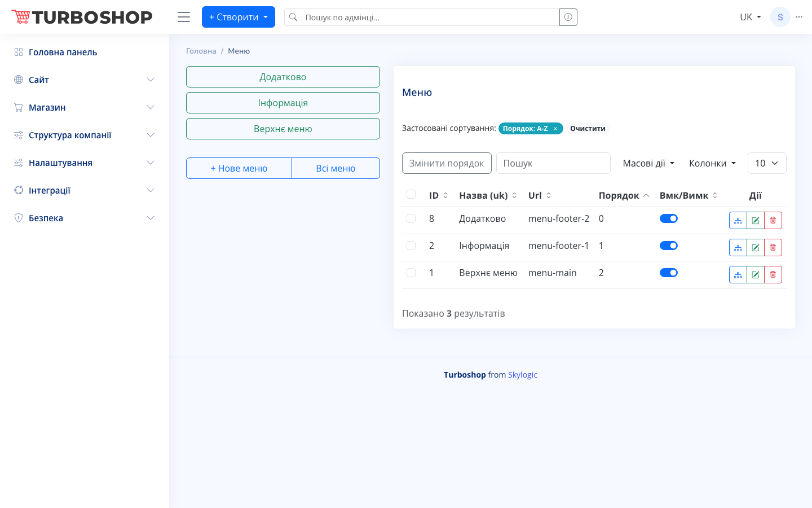Expand the Сайт sidebar section
812x508 pixels.
point(85,80)
